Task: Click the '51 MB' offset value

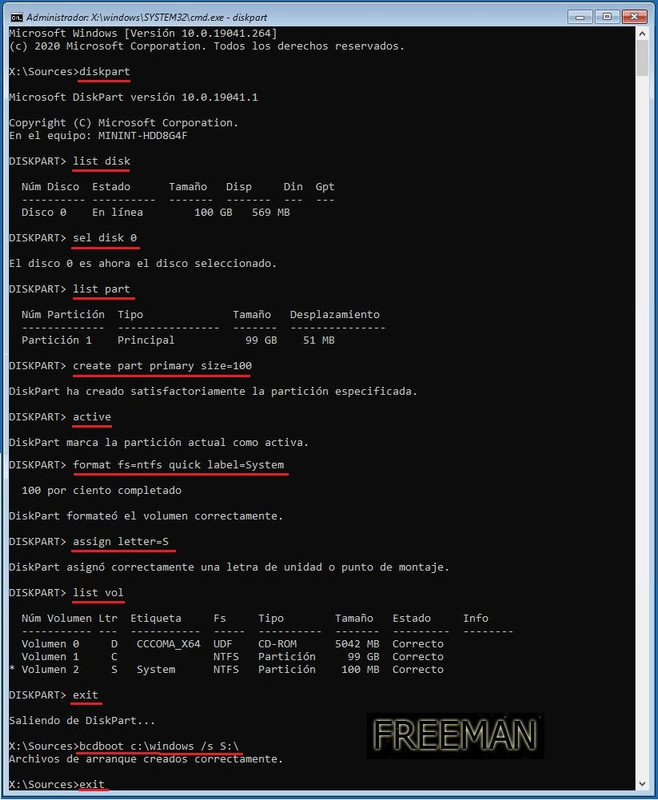Action: (319, 340)
